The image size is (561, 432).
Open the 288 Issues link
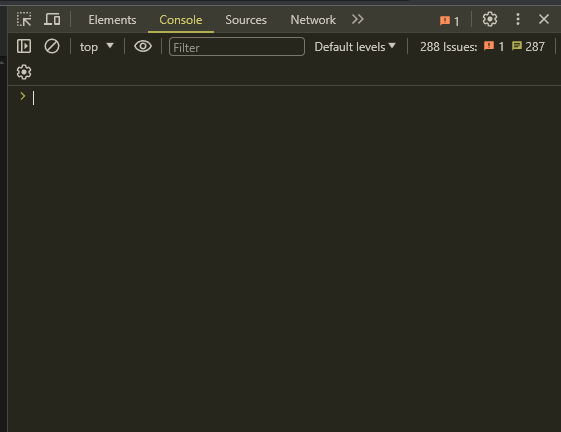point(448,47)
